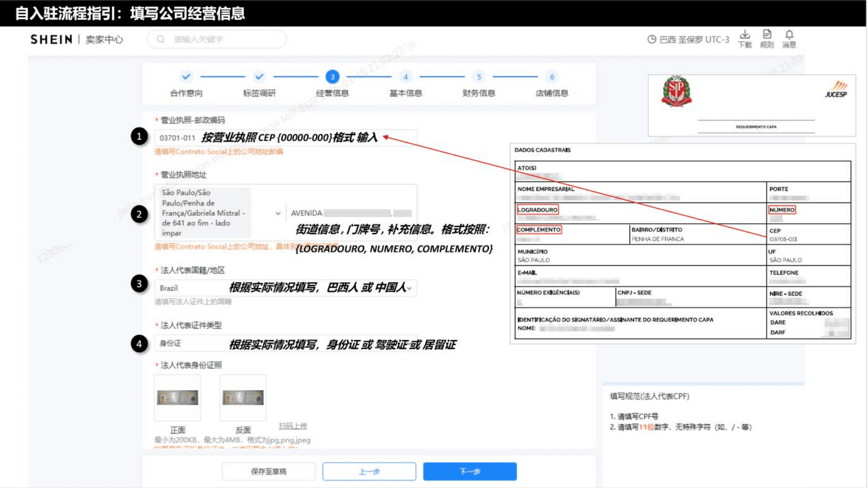The height and width of the screenshot is (488, 868).
Task: Click the clock timezone icon
Action: click(651, 39)
